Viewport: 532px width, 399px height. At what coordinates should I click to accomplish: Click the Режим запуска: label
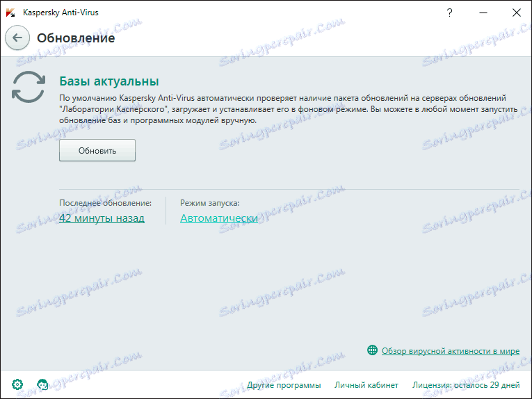coord(210,203)
